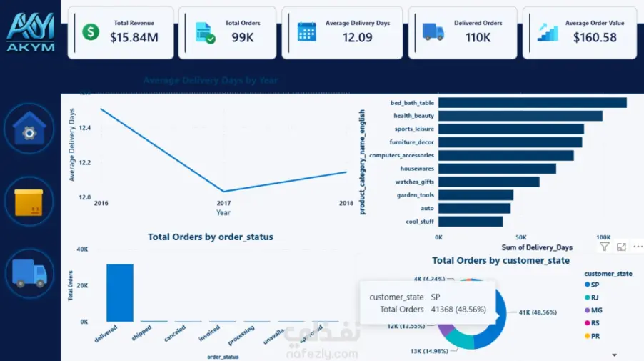Click the canceled axis label
This screenshot has width=644, height=361.
click(175, 333)
